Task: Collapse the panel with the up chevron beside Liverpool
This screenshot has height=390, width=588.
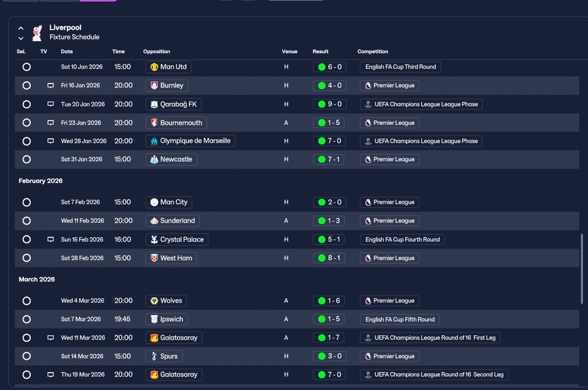Action: tap(21, 28)
